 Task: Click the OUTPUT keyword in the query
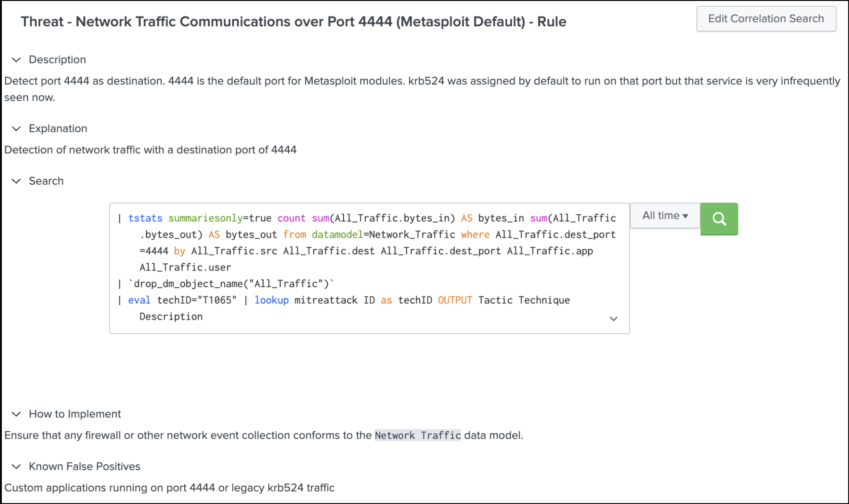[455, 300]
